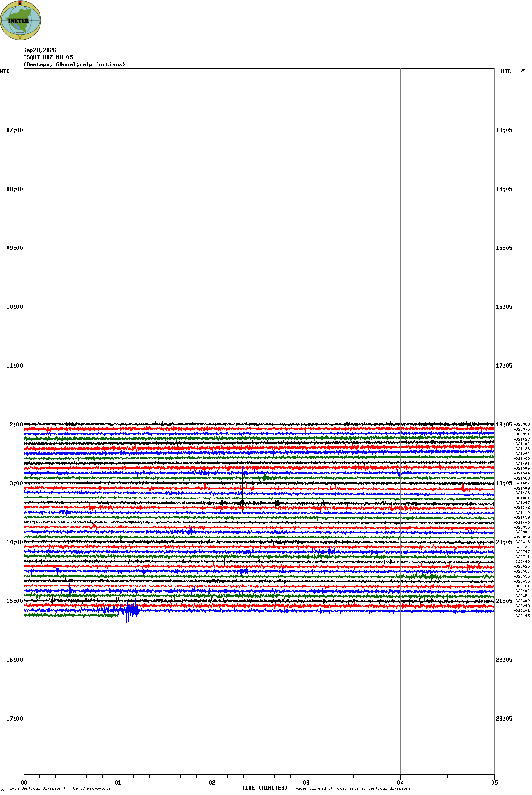Click the 04 minute axis tick label
This screenshot has height=795, width=532.
(400, 783)
